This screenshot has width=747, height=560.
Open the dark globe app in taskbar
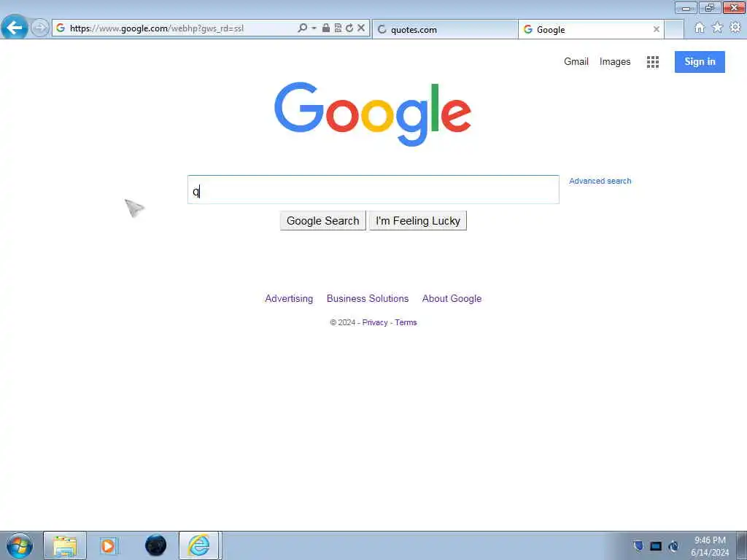point(155,545)
